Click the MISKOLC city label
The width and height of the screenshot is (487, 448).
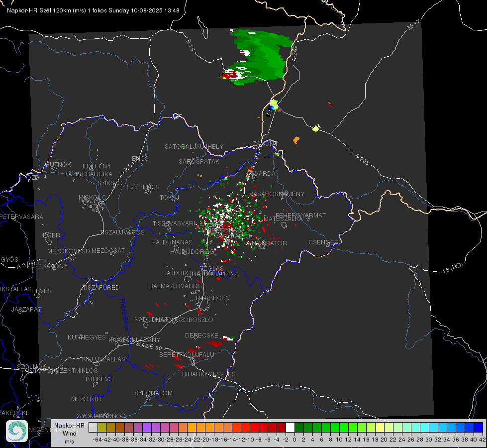[92, 198]
